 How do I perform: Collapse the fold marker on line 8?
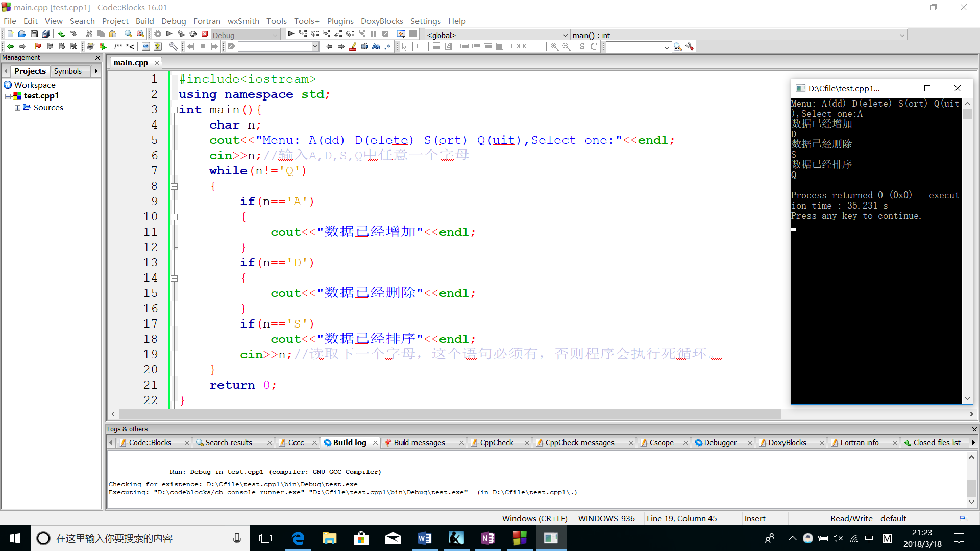click(x=174, y=186)
